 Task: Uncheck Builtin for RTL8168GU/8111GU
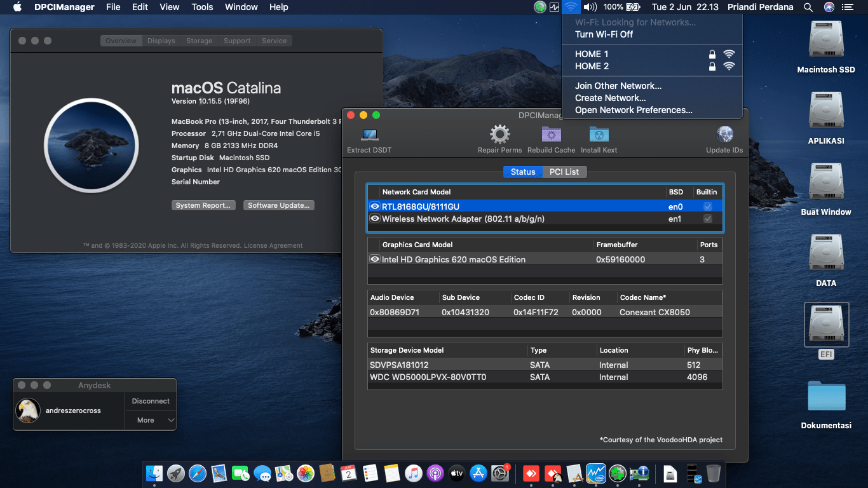[x=707, y=205]
